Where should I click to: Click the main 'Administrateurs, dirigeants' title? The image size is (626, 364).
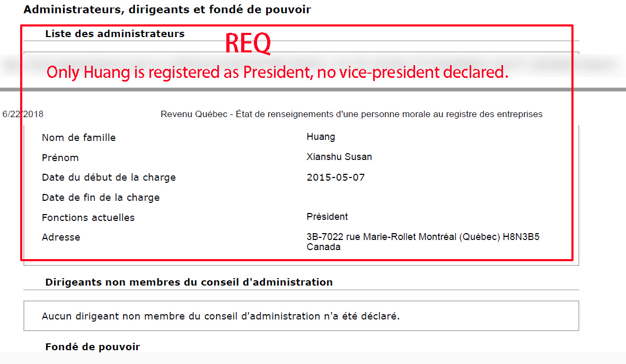tap(167, 10)
